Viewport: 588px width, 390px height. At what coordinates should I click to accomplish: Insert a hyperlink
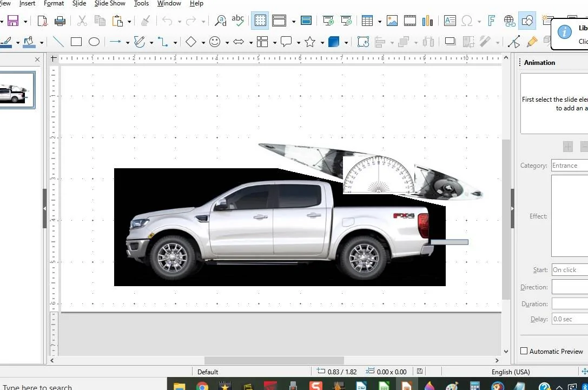pos(509,21)
